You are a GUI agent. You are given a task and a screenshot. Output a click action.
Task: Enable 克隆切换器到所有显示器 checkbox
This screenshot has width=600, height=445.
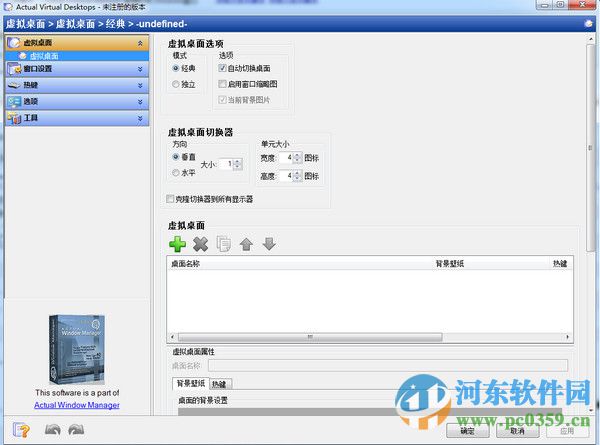tap(170, 199)
